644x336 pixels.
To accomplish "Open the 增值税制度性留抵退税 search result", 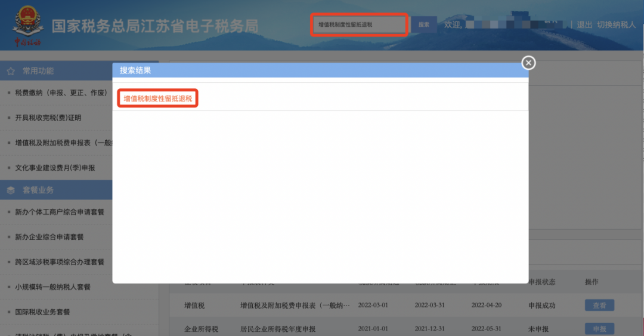I will 157,98.
